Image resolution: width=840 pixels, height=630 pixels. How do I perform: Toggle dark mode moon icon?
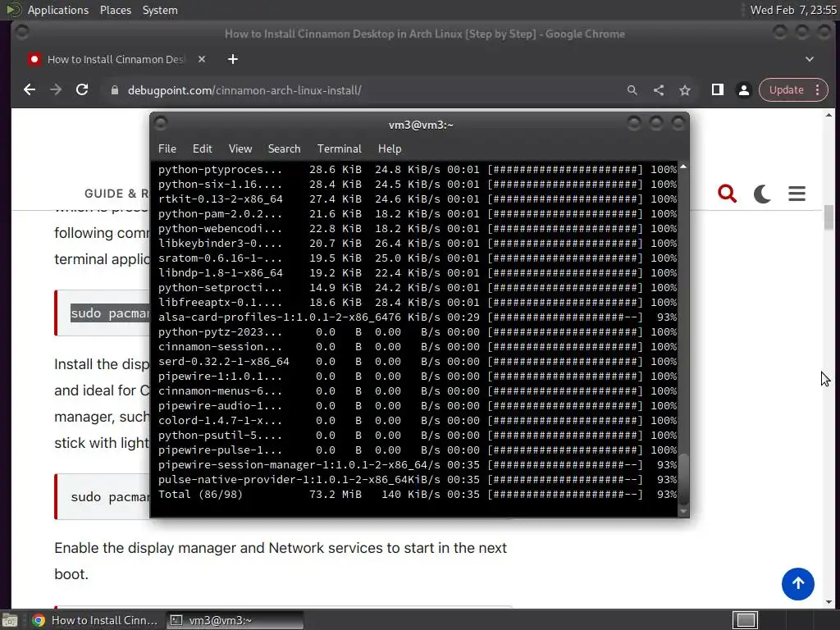[762, 194]
